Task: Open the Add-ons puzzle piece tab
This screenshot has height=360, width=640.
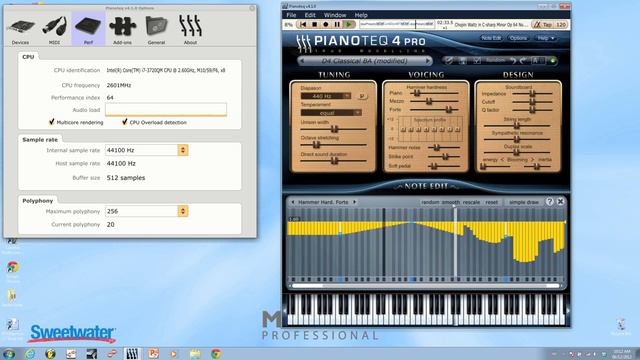Action: point(122,29)
